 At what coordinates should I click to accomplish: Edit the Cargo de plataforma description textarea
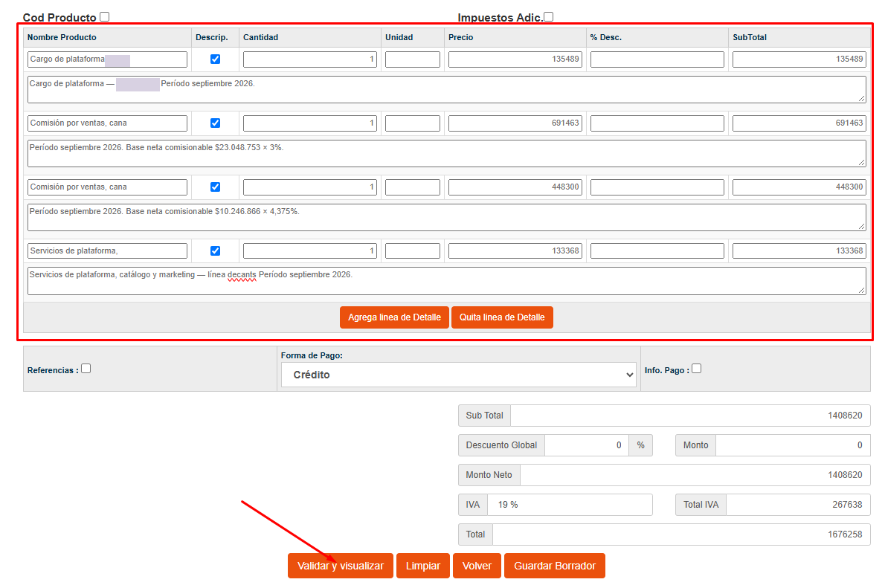(446, 90)
